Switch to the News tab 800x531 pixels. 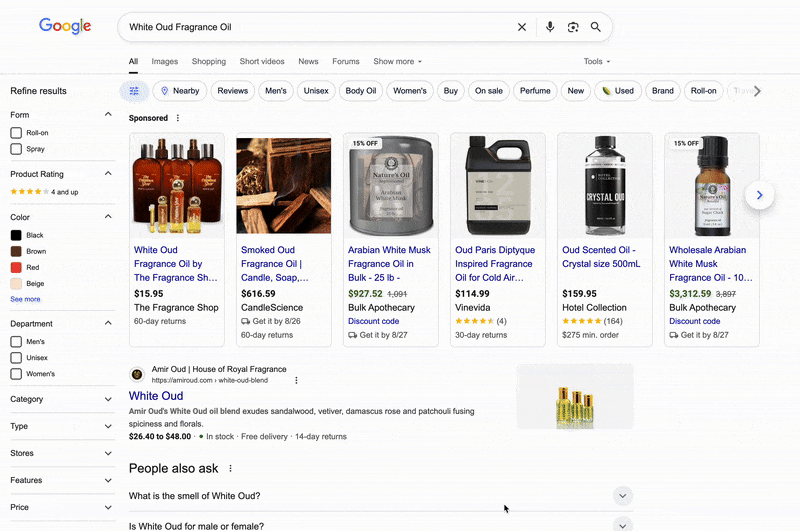coord(308,61)
